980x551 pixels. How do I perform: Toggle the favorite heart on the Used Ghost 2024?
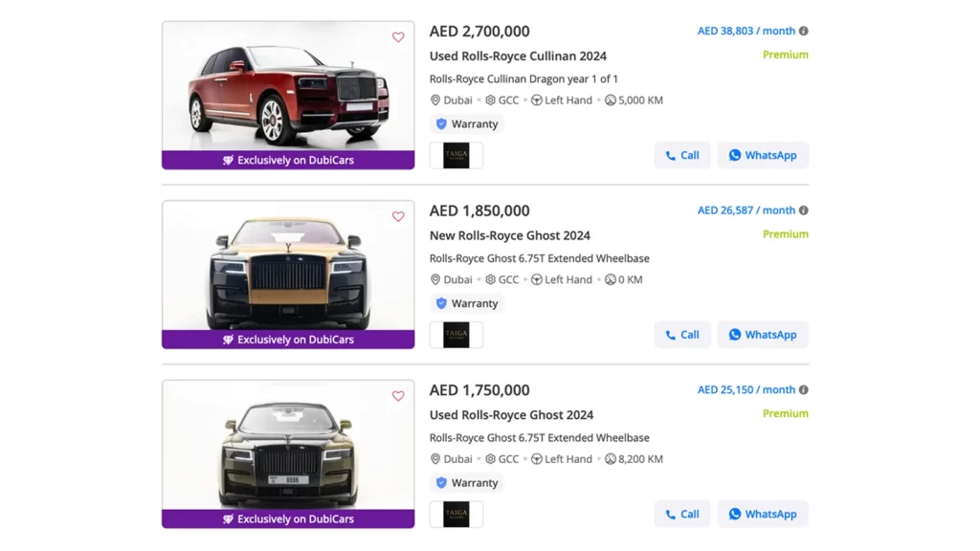click(398, 395)
